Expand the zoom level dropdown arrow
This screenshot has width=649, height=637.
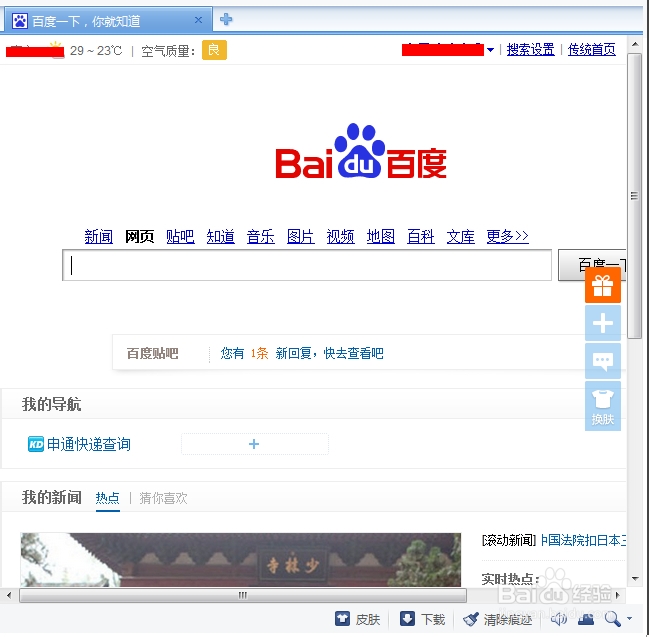(630, 619)
